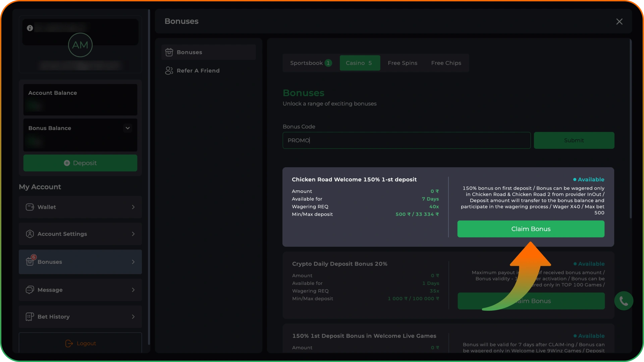Expand the Wallet chevron arrow
The width and height of the screenshot is (644, 362).
click(x=133, y=207)
